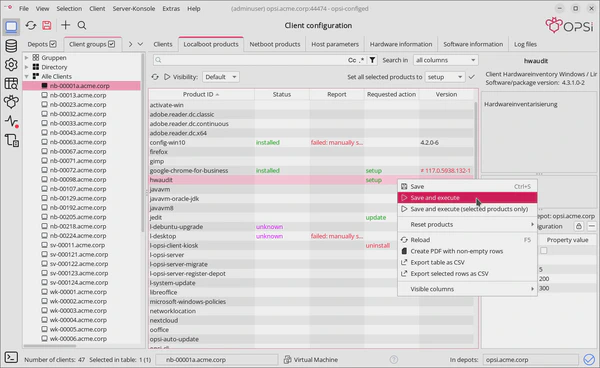Click the play icon beside Visibility
This screenshot has height=368, width=600.
pyautogui.click(x=167, y=77)
